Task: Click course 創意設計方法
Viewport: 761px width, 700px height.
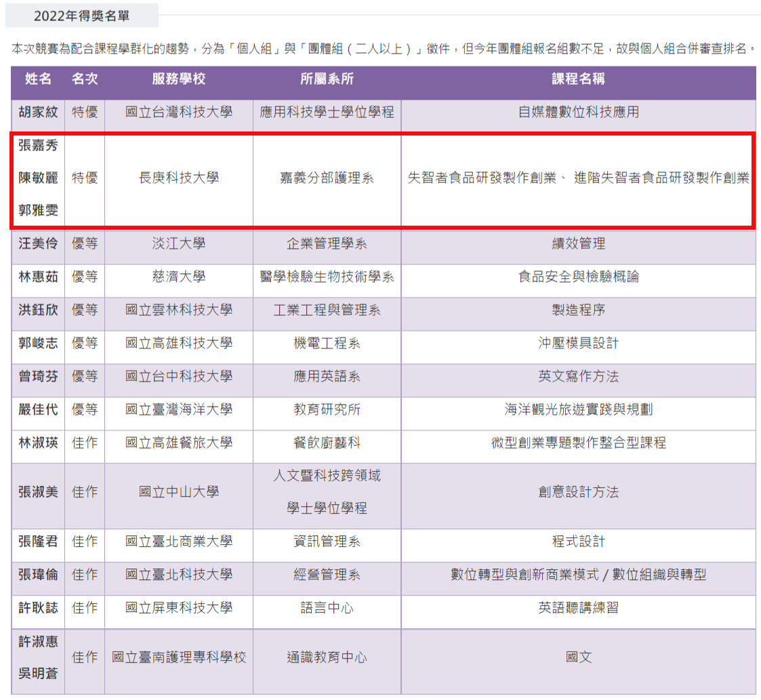Action: (x=578, y=492)
